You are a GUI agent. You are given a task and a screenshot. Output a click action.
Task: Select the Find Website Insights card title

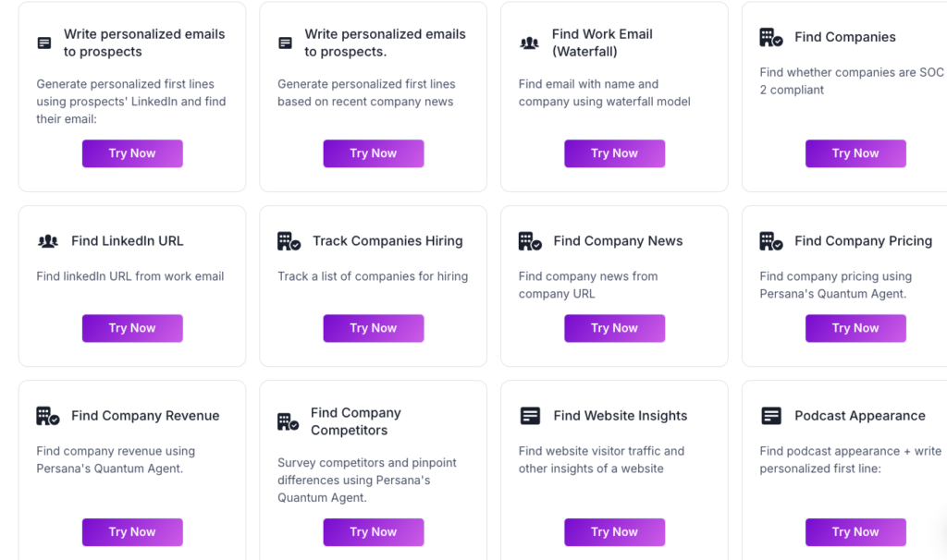pyautogui.click(x=620, y=416)
